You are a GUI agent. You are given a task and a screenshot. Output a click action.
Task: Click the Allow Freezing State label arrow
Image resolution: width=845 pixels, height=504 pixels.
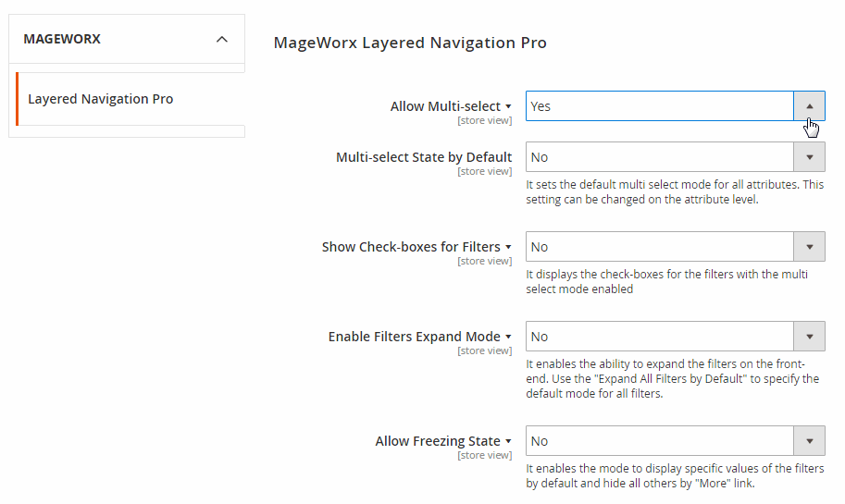pos(508,442)
